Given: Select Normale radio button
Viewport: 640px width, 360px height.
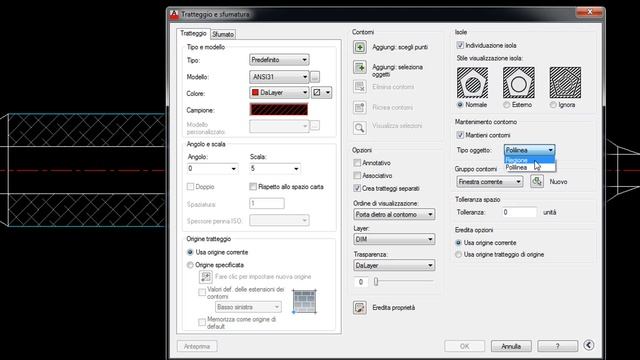Looking at the screenshot, I should click(460, 105).
